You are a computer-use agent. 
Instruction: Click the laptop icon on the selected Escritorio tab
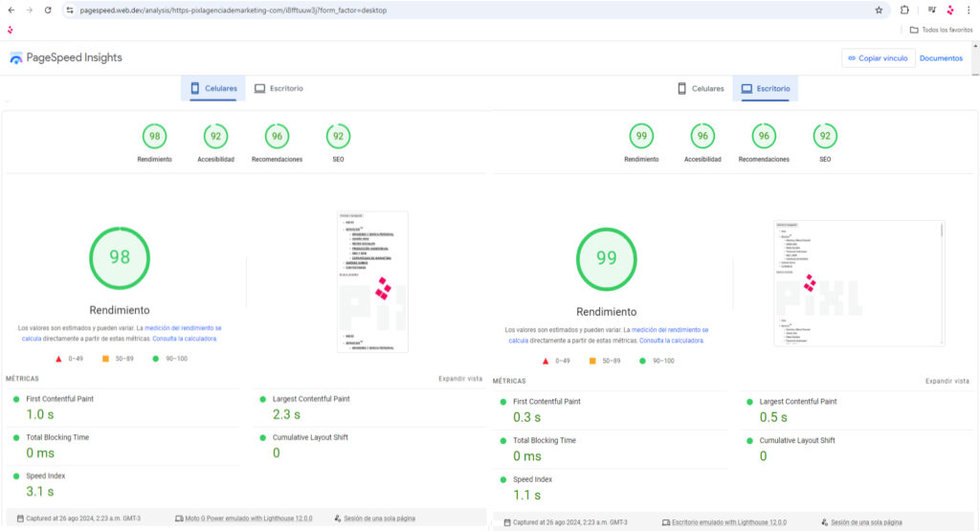coord(746,89)
